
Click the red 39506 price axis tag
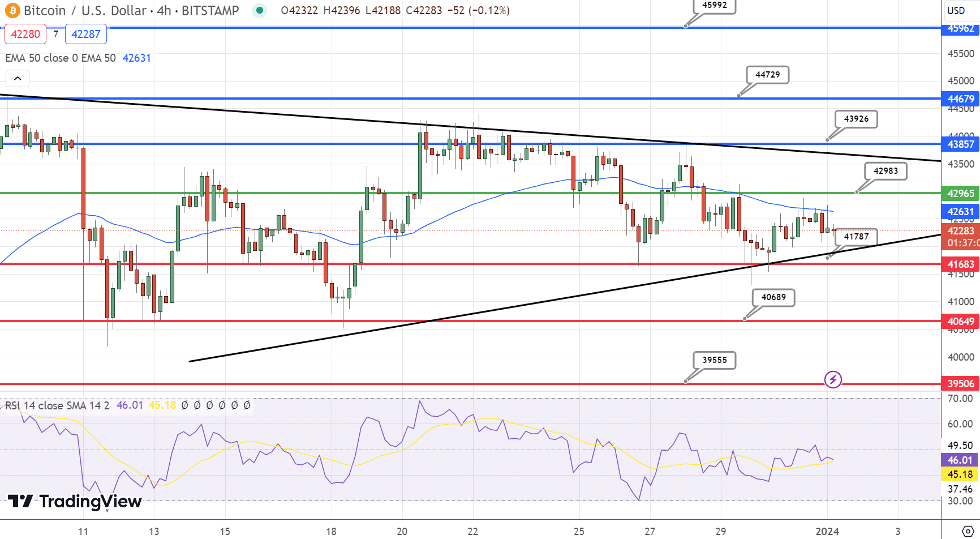click(x=961, y=384)
